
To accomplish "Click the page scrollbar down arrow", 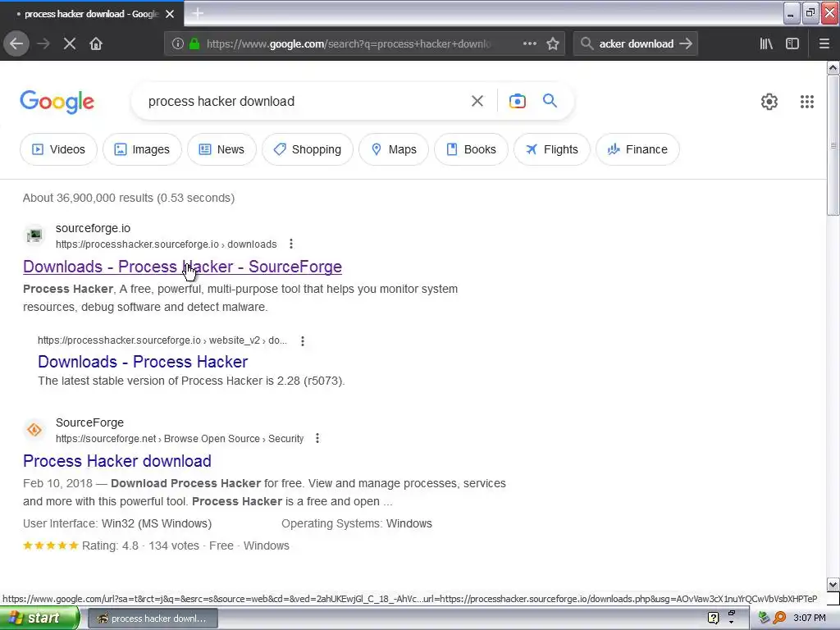I will (x=833, y=584).
